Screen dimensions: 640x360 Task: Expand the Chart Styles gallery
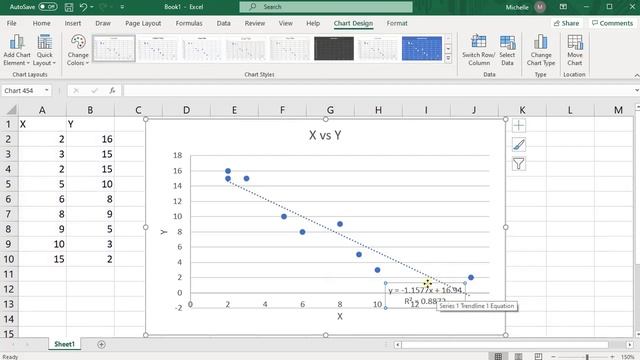(x=448, y=58)
